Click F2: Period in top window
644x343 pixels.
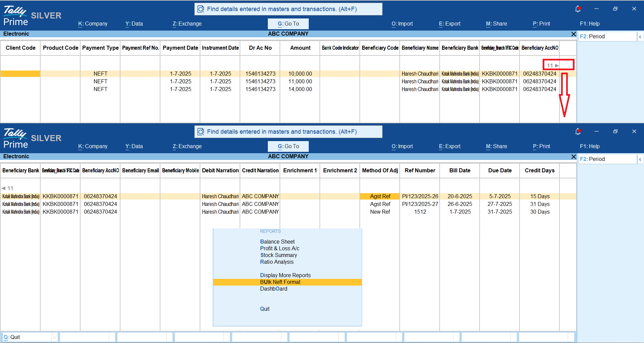pos(607,37)
